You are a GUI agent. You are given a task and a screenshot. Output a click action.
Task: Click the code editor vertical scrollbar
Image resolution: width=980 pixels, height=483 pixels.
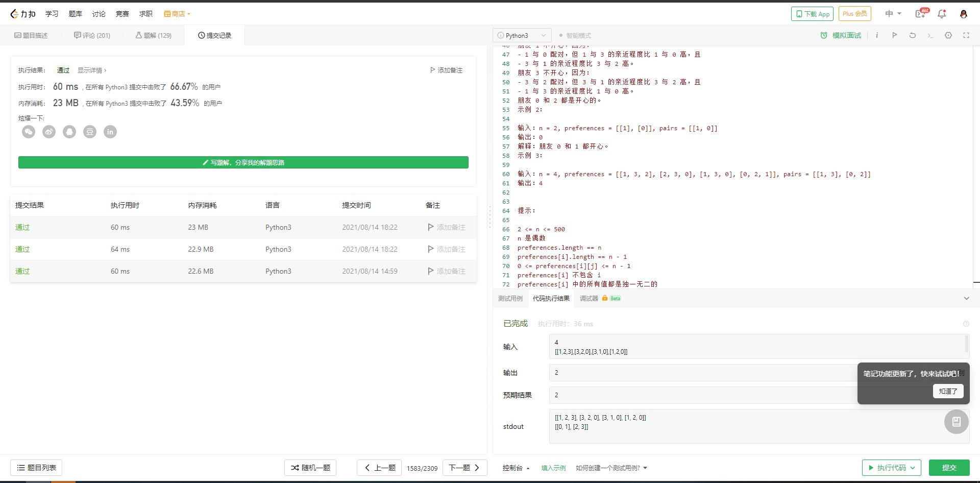976,166
